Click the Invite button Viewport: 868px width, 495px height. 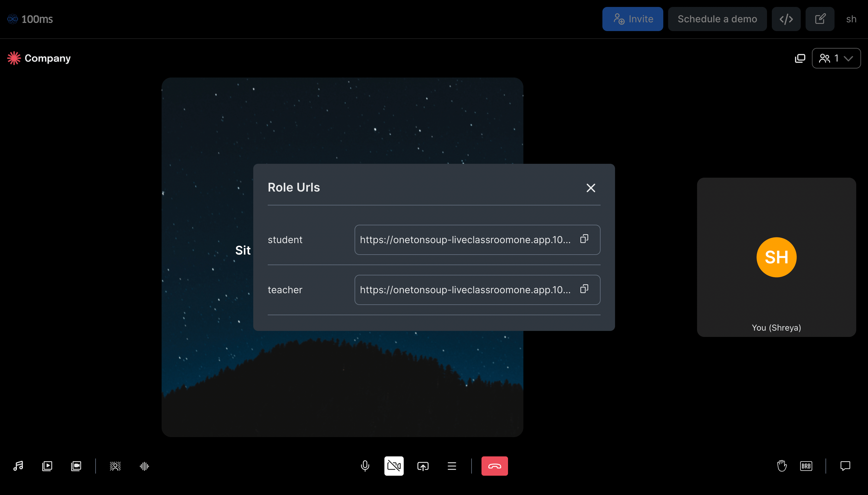coord(633,19)
